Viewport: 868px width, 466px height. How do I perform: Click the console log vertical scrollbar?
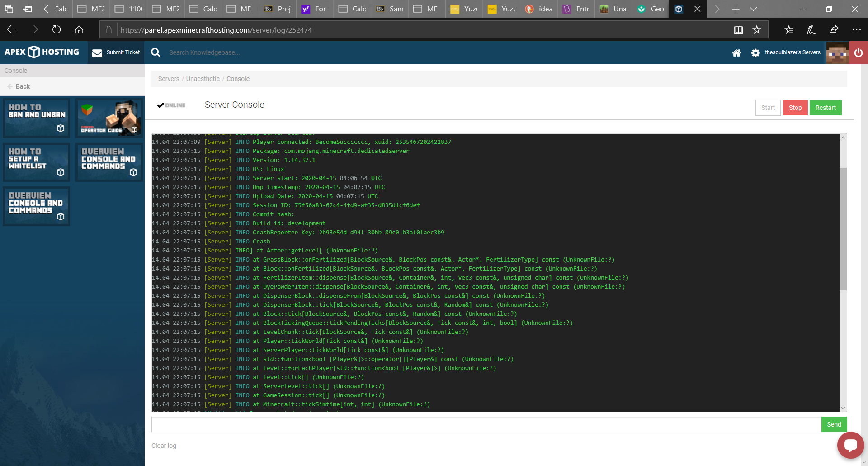[843, 228]
